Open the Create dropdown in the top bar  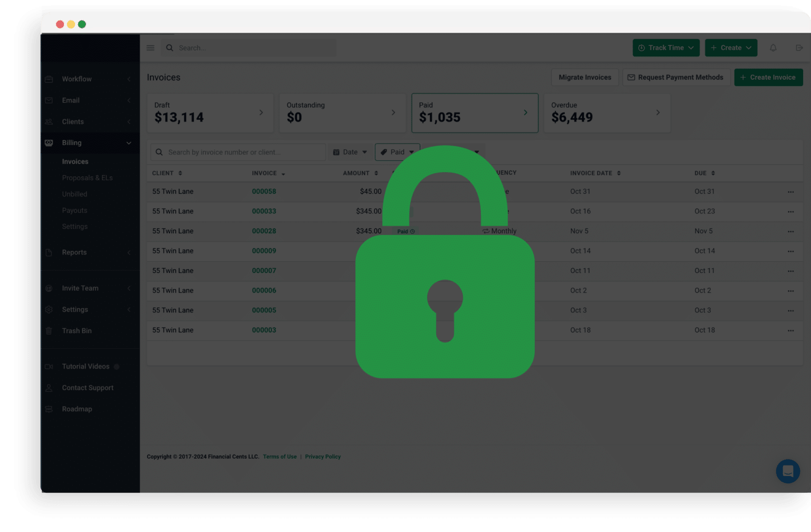pyautogui.click(x=731, y=48)
